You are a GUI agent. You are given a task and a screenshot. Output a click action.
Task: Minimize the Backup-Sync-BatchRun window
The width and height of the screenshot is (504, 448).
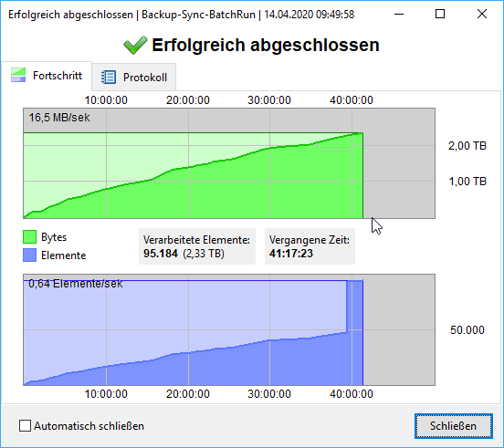click(x=399, y=14)
